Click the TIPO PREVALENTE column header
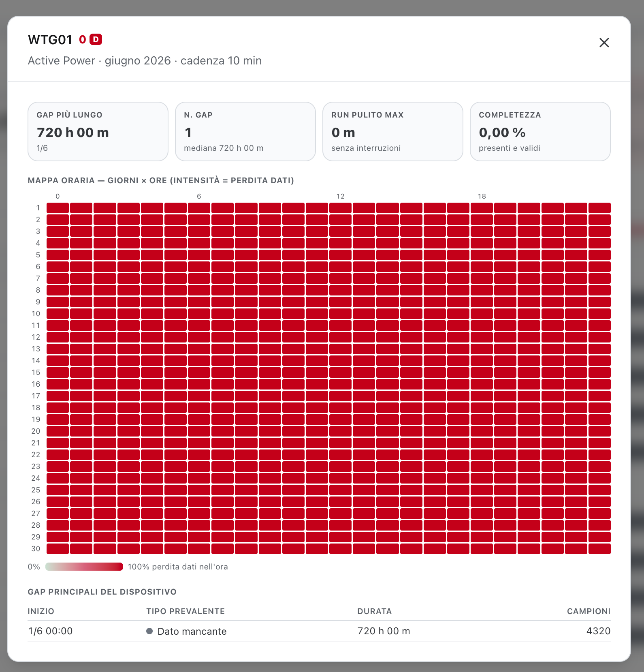This screenshot has width=644, height=672. (x=186, y=611)
